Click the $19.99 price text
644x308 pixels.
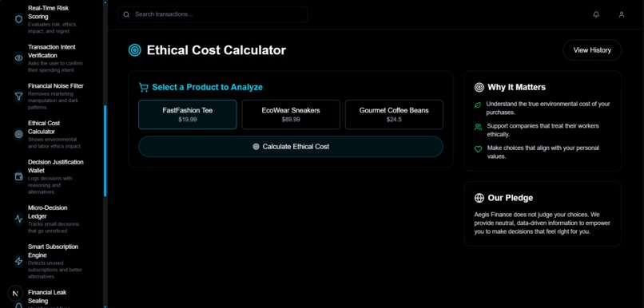[188, 120]
